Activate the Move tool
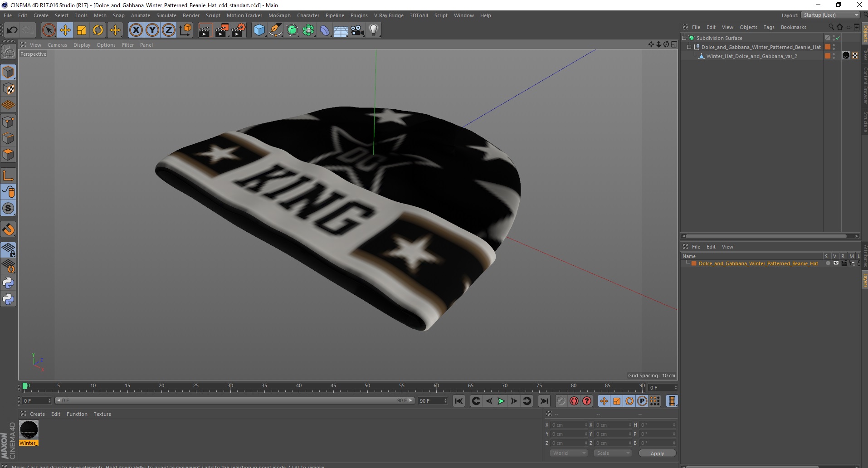Viewport: 868px width, 468px height. (x=65, y=30)
